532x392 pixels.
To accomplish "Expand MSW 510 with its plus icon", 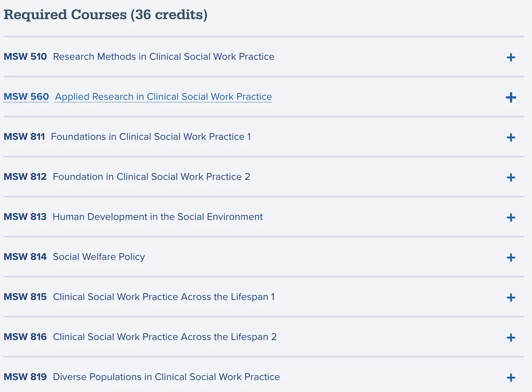I will coord(511,57).
